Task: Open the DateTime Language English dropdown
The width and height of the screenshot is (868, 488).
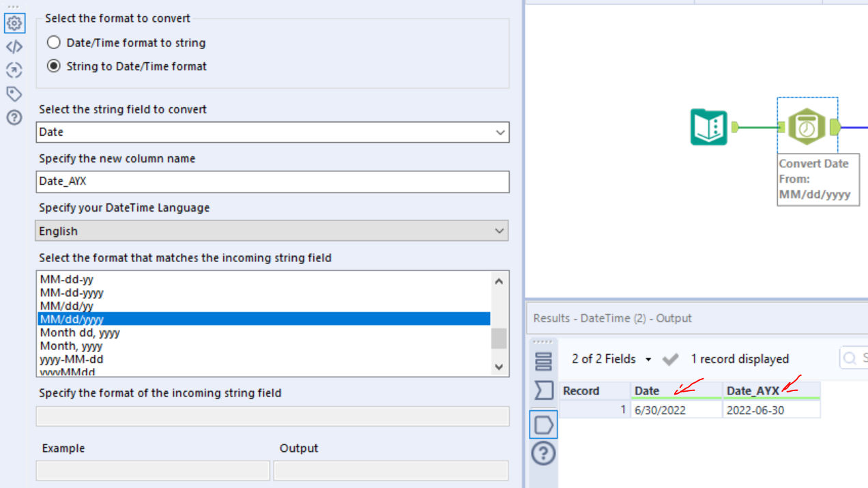Action: [499, 231]
